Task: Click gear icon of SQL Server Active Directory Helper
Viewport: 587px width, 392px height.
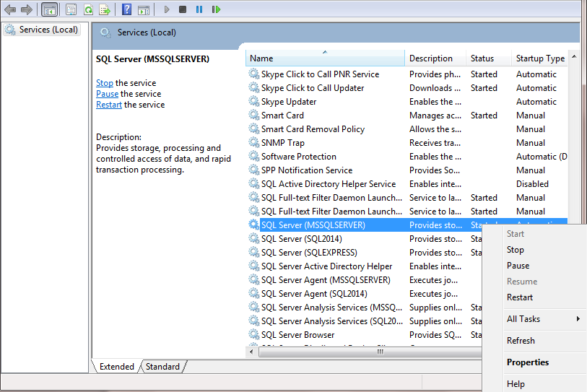Action: click(254, 266)
